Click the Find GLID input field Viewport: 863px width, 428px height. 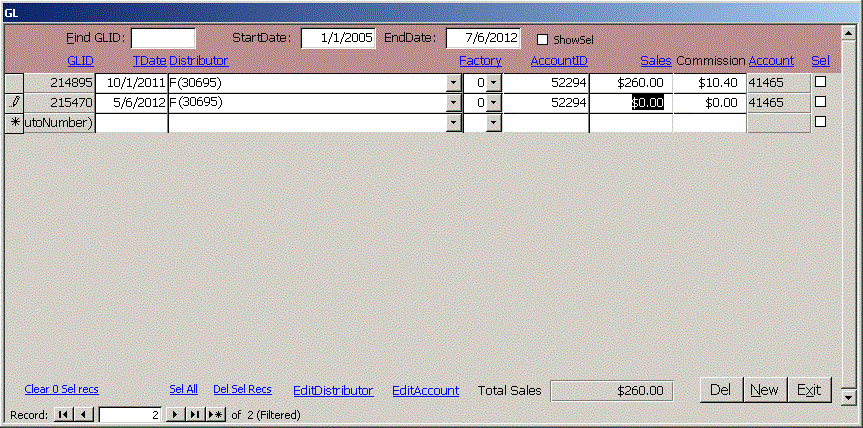point(163,39)
